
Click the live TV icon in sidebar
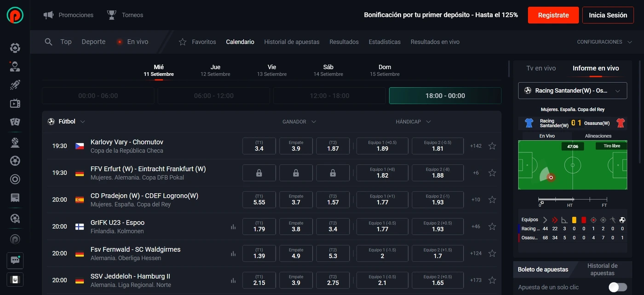(15, 103)
